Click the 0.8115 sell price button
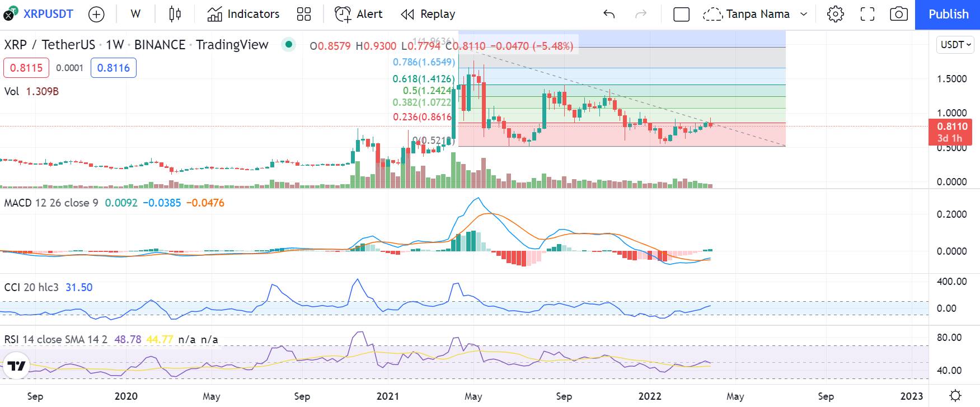This screenshot has height=407, width=980. 26,68
